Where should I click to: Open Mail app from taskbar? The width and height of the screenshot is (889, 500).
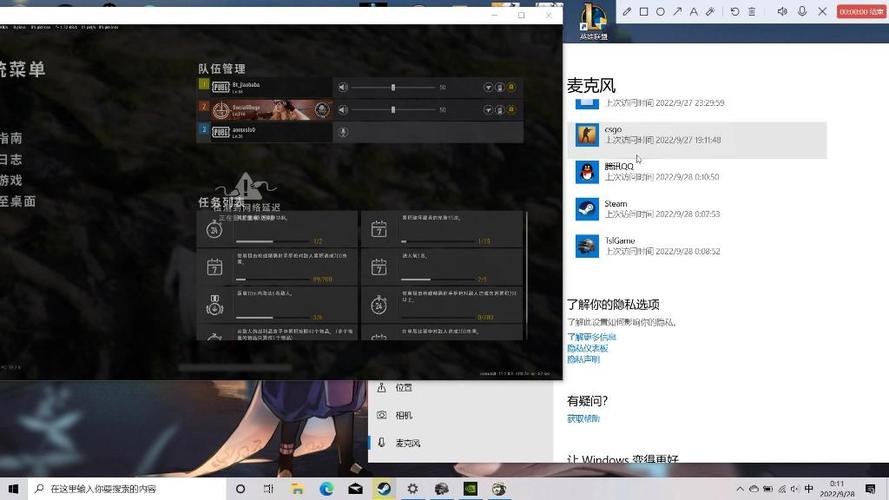point(355,489)
